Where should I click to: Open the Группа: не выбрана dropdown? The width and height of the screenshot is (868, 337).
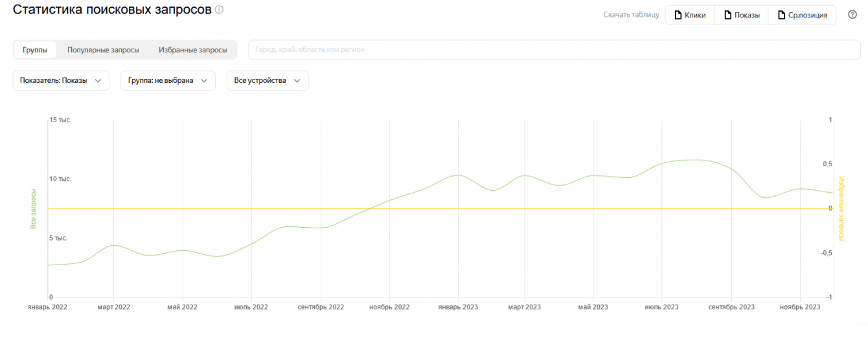[168, 81]
